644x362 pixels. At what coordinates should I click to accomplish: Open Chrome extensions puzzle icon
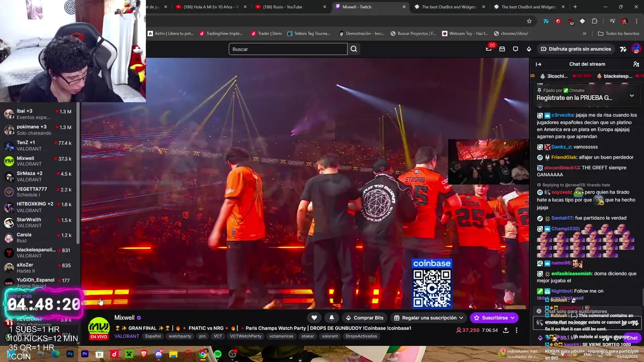[594, 21]
